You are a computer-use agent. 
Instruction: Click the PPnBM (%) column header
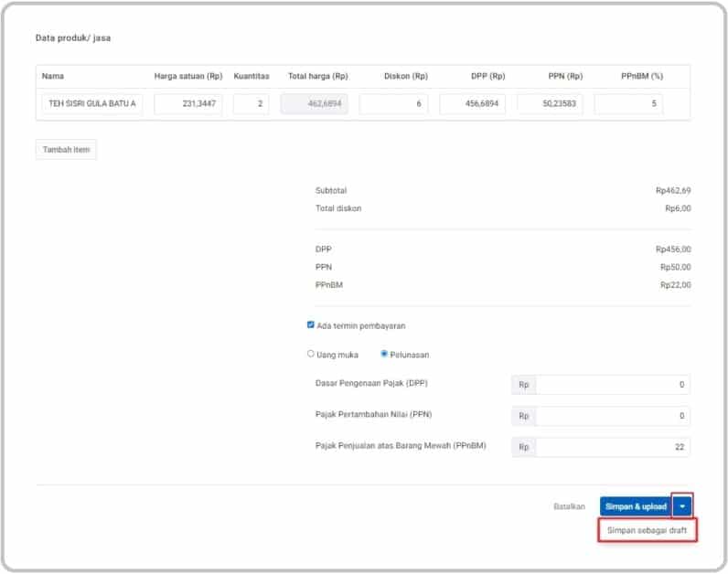tap(642, 76)
